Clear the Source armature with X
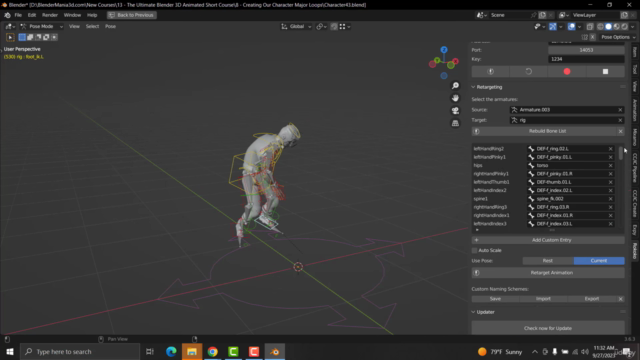 pyautogui.click(x=620, y=110)
